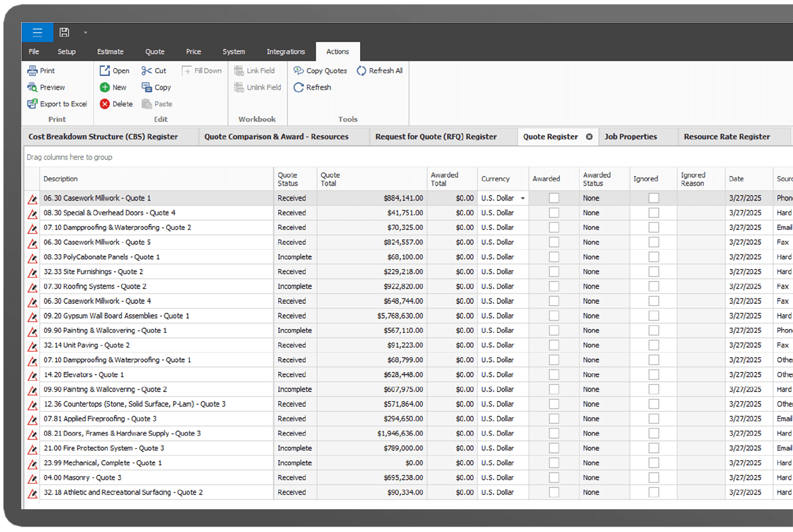This screenshot has height=532, width=793.
Task: Tick Ignored box for Roofing Systems Quote 2
Action: pos(653,286)
